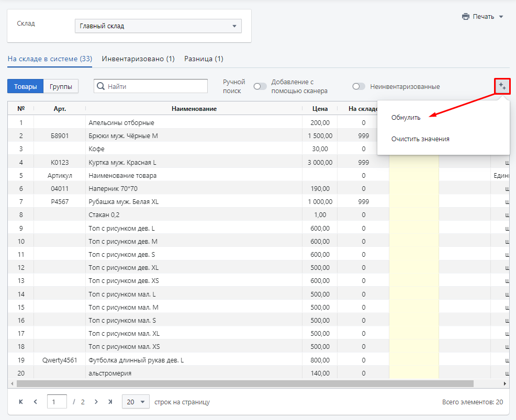Click the Печать button

tap(483, 16)
